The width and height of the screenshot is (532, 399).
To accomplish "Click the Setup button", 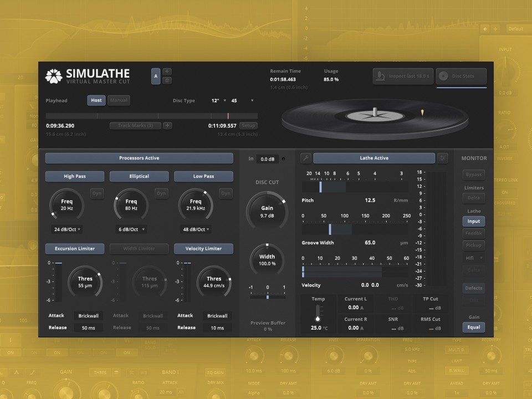I will tap(248, 126).
